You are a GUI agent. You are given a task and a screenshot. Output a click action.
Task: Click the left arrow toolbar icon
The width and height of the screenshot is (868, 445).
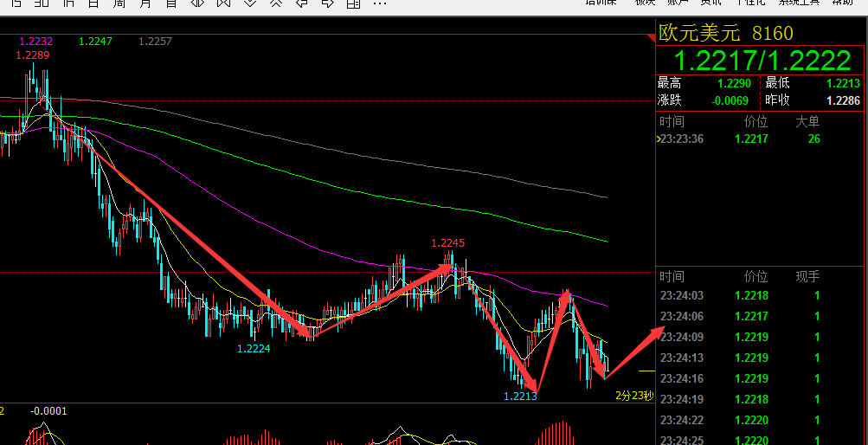(302, 3)
